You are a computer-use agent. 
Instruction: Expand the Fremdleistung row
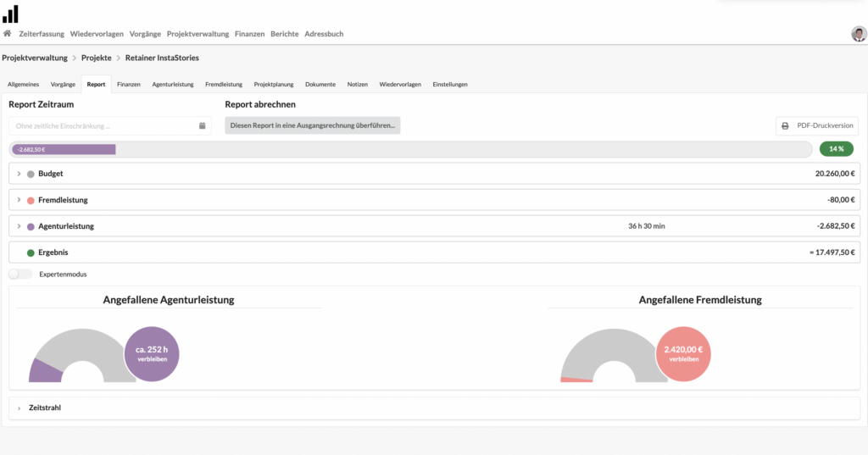pyautogui.click(x=19, y=200)
